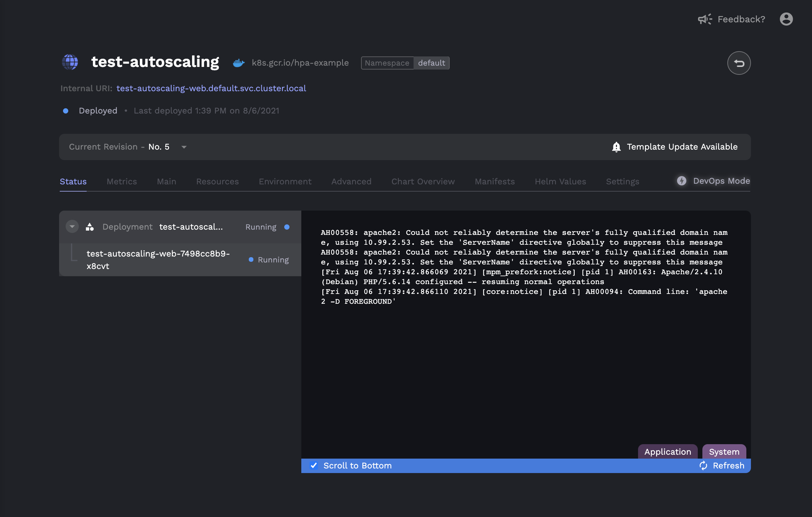
Task: Click the Docker whale image icon
Action: tap(239, 63)
